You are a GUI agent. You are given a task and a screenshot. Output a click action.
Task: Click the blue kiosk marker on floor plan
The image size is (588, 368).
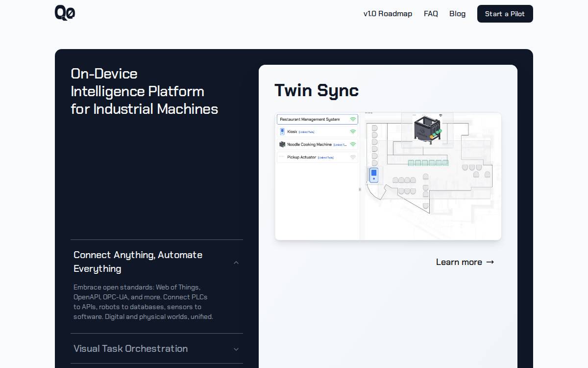coord(374,175)
